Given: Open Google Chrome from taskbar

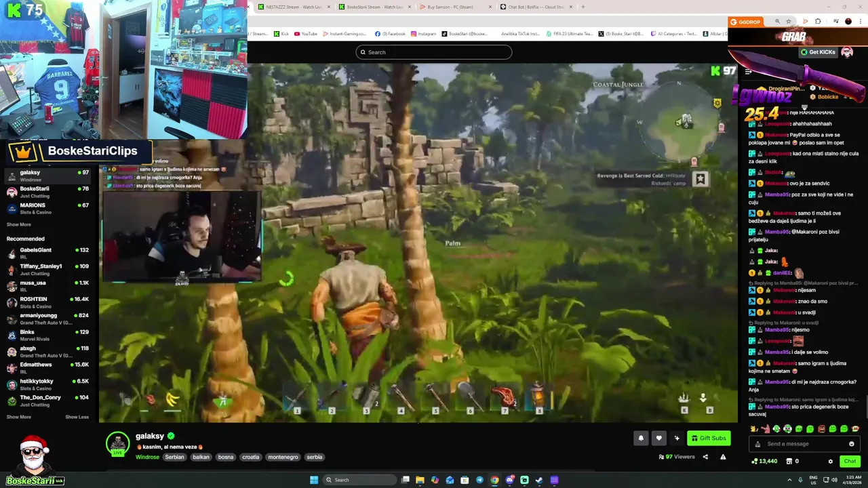Looking at the screenshot, I should (x=494, y=480).
